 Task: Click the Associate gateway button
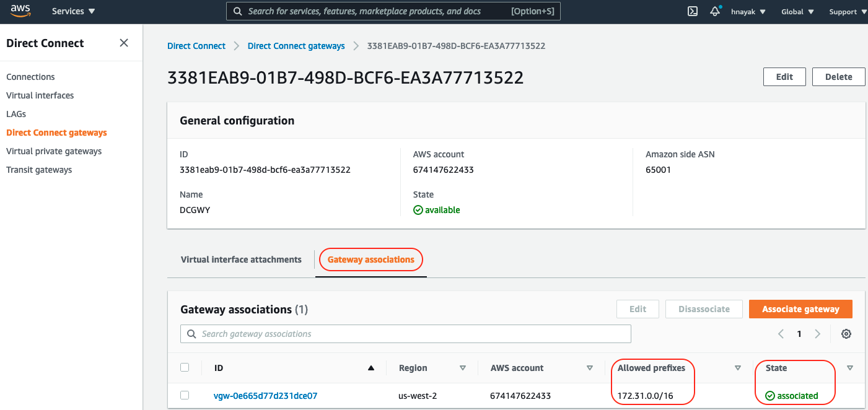[x=800, y=309]
